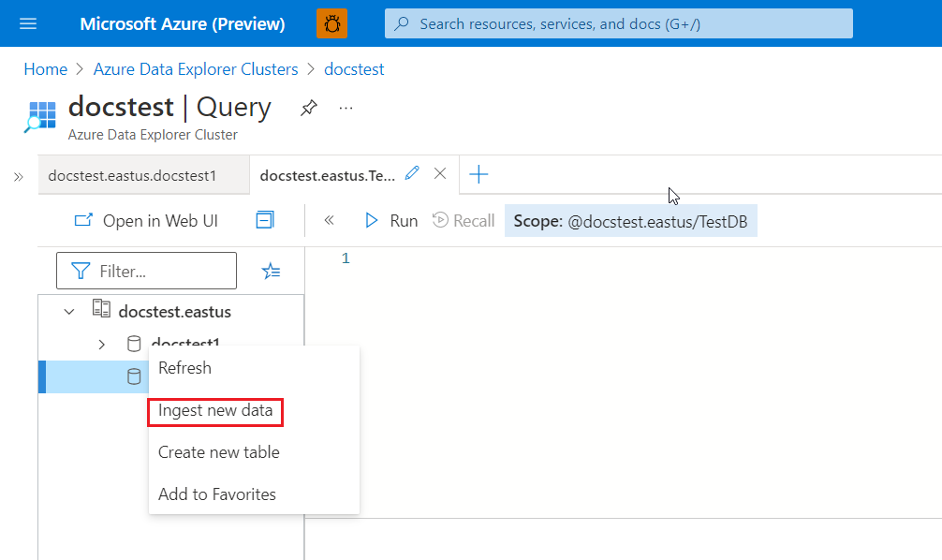942x560 pixels.
Task: Add a new query tab
Action: coord(478,174)
